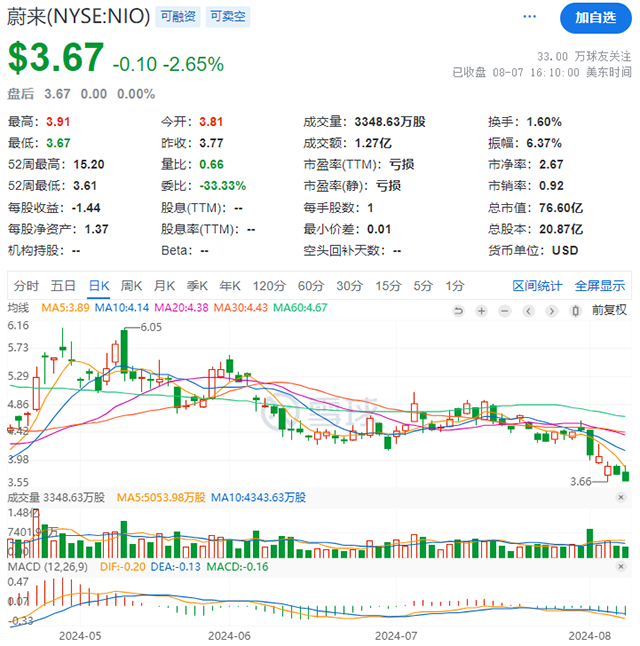Viewport: 640px width, 646px height.
Task: Click the volume MA5:5053.98万股 label
Action: [161, 498]
